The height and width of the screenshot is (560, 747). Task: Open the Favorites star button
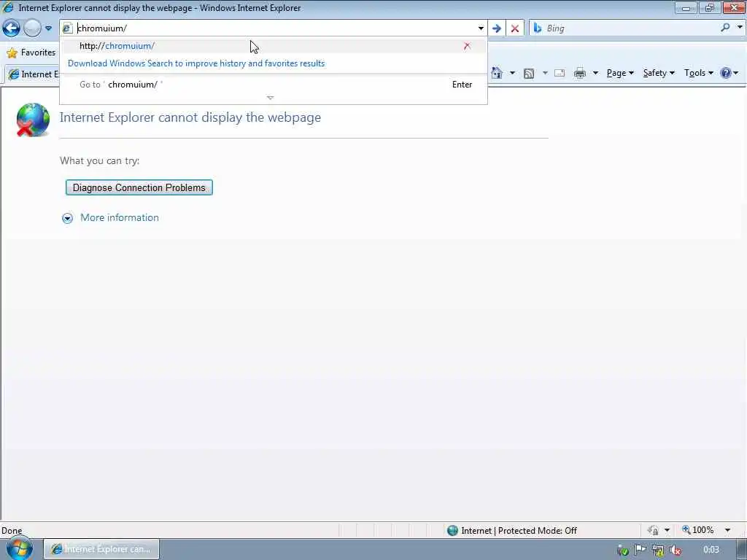(31, 52)
